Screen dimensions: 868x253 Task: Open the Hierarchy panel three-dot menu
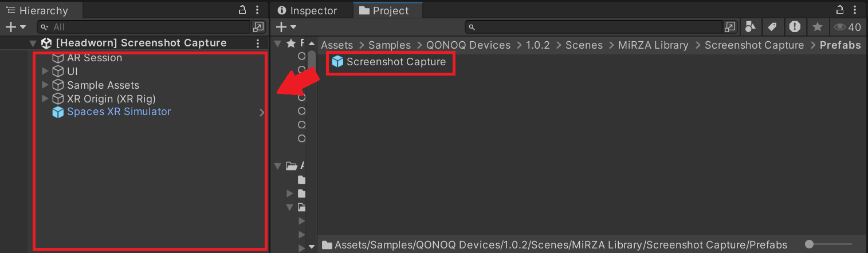tap(257, 10)
